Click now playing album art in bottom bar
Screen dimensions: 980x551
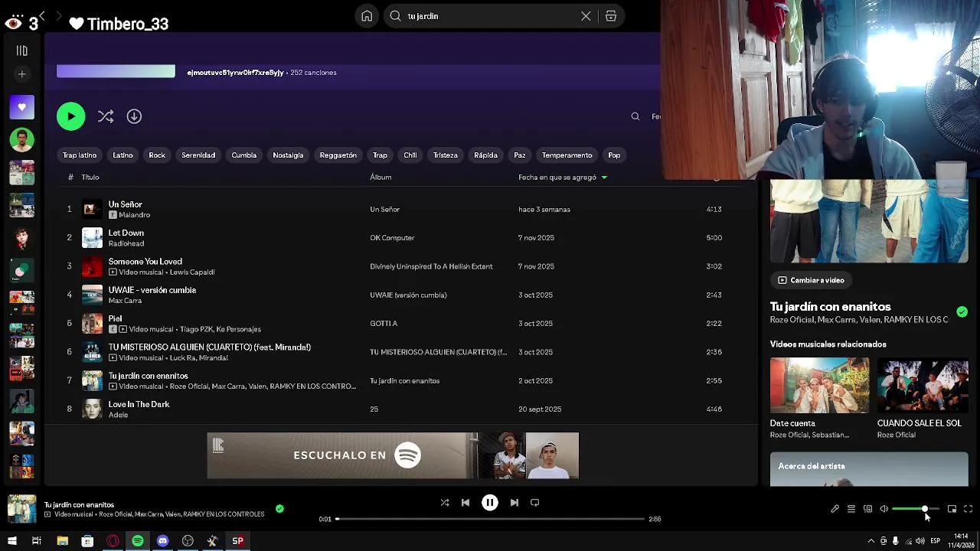click(x=21, y=509)
